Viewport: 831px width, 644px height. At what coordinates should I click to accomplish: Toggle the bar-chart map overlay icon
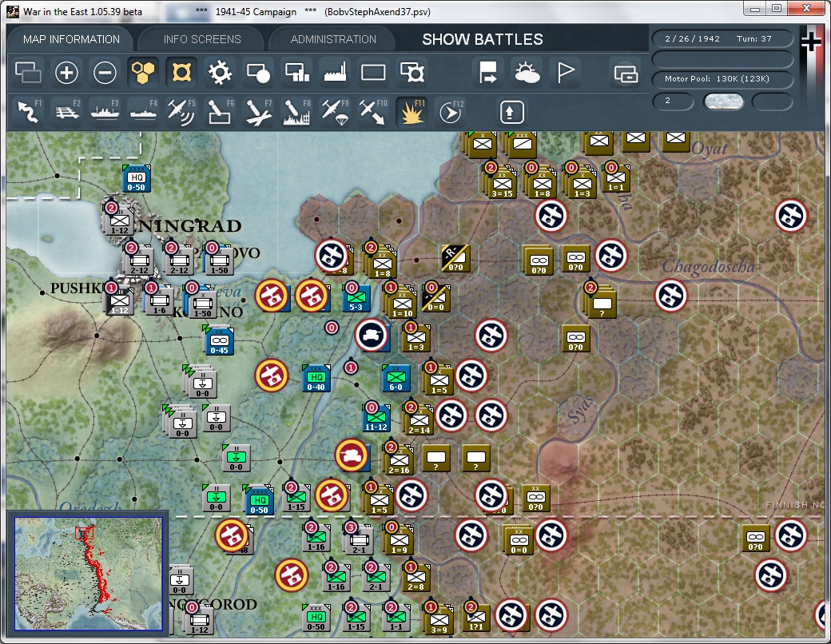[x=296, y=73]
